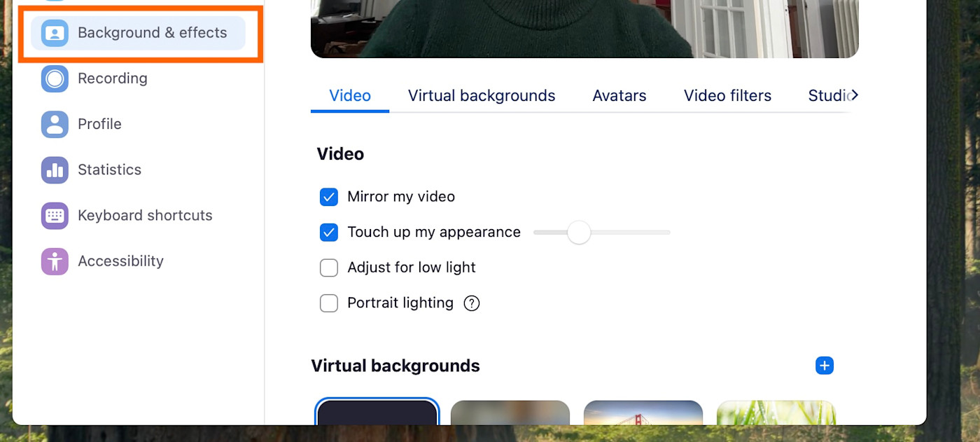This screenshot has width=980, height=442.
Task: Switch to Virtual backgrounds tab
Action: pos(482,96)
